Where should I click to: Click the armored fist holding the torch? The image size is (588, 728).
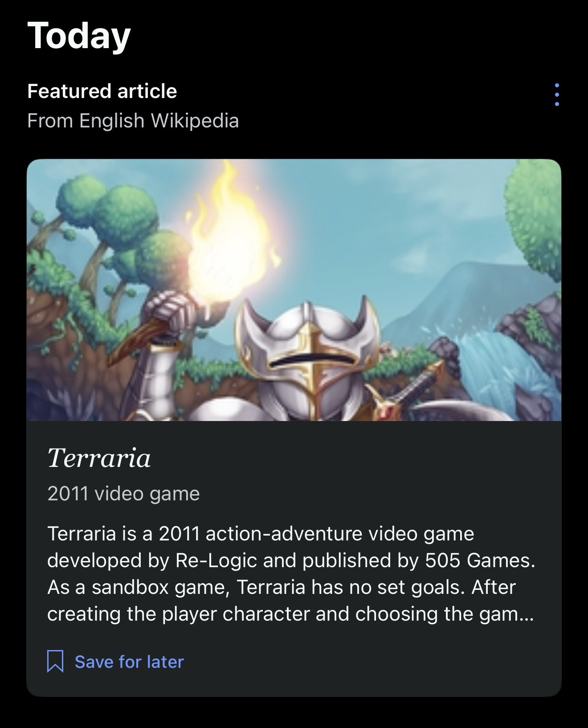tap(171, 312)
